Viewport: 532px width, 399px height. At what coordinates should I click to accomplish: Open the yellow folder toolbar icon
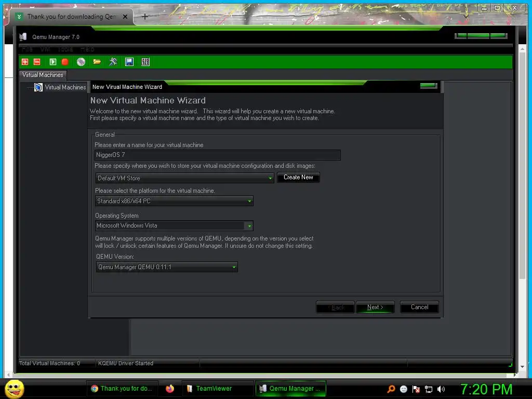tap(97, 62)
